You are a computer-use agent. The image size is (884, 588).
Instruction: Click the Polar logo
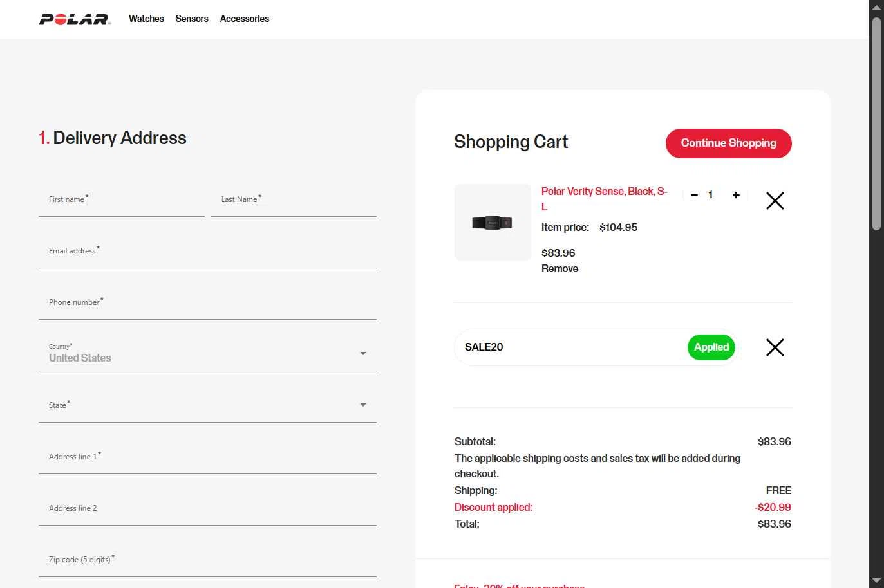(x=75, y=19)
